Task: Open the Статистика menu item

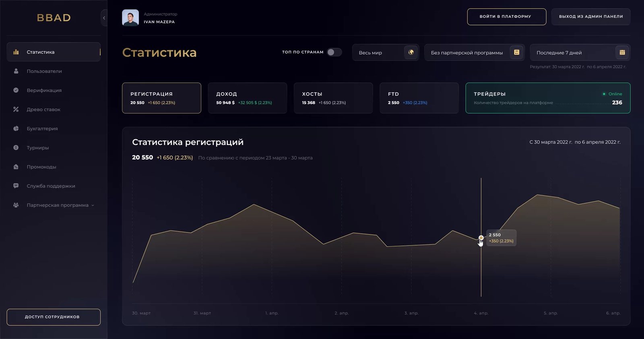Action: point(54,52)
